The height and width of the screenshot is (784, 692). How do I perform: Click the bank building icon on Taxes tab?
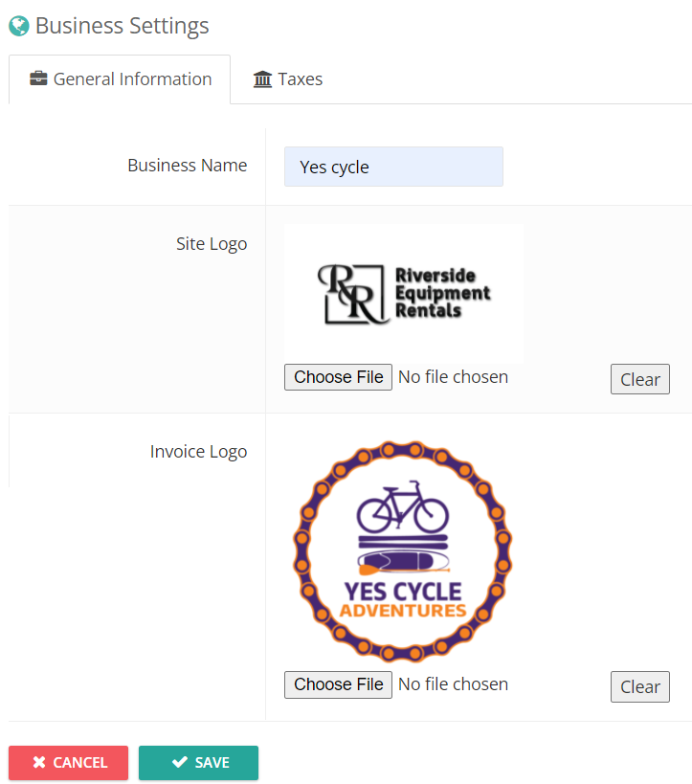[262, 79]
